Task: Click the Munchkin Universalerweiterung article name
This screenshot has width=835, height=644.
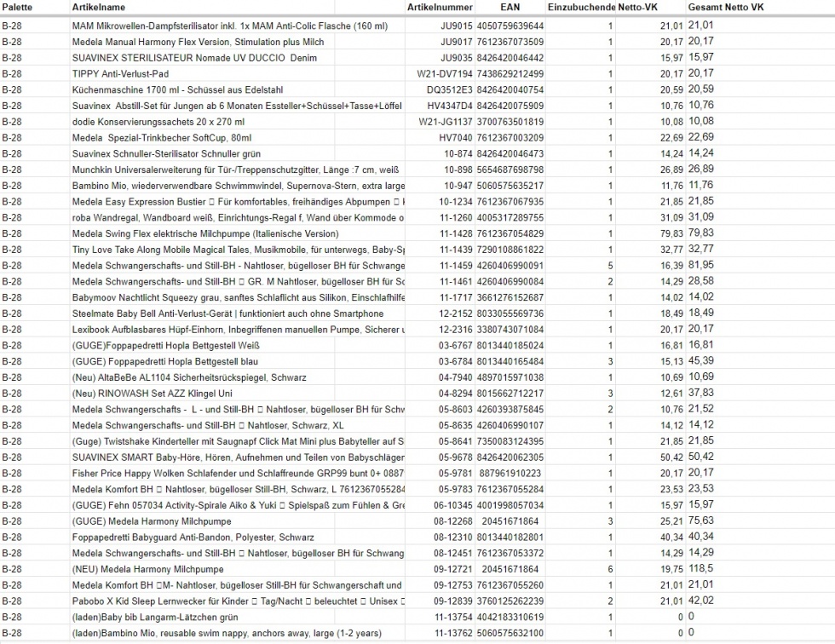Action: (235, 170)
